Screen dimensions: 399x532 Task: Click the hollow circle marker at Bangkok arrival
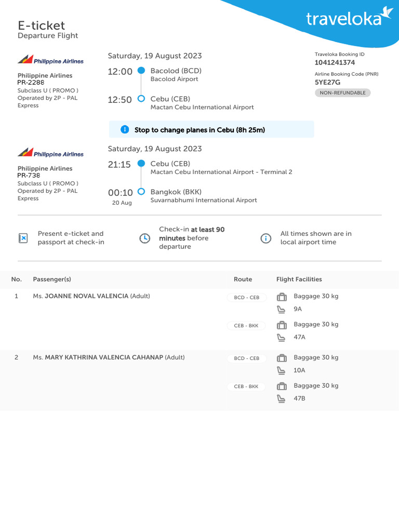(141, 192)
